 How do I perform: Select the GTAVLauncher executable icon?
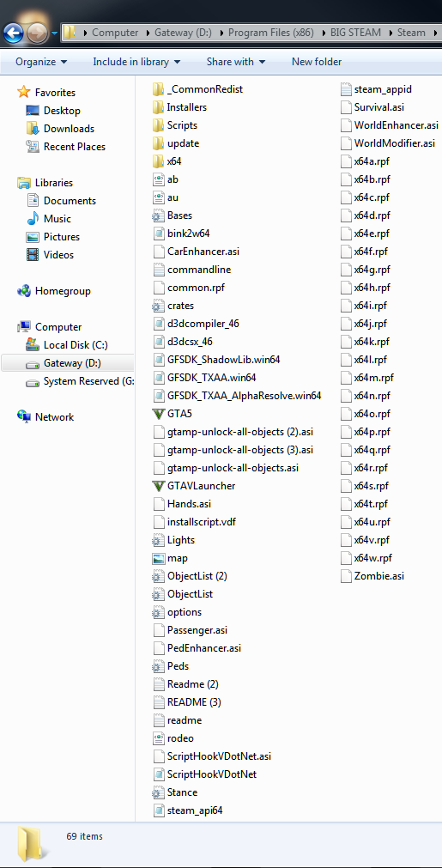158,485
